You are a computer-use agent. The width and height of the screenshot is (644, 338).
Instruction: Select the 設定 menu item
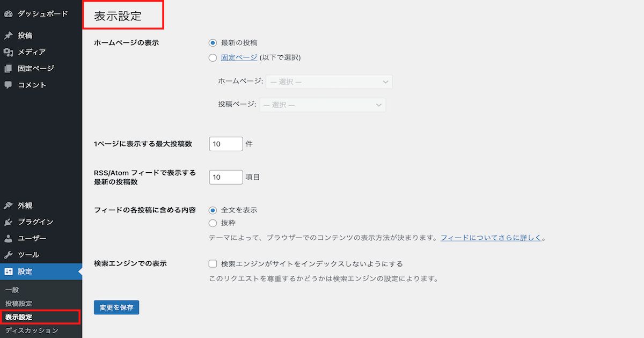click(x=41, y=271)
